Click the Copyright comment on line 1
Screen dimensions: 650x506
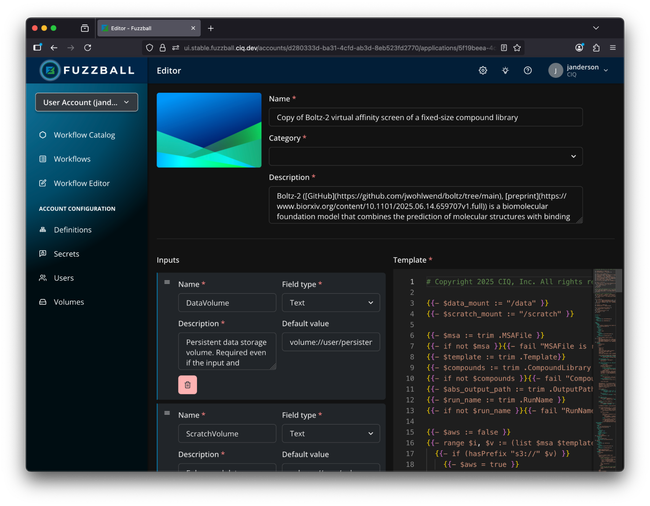coord(509,282)
